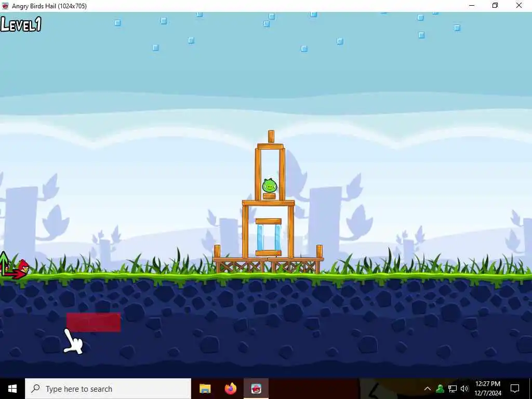The image size is (532, 399).
Task: Open the network status tray icon
Action: click(453, 389)
